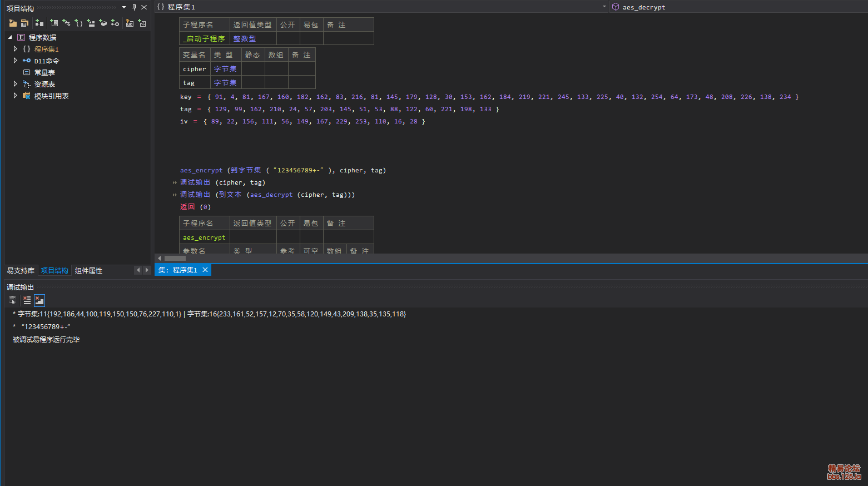Click the 字节集 type cell for cipher
Viewport: 868px width, 486px height.
click(226, 69)
